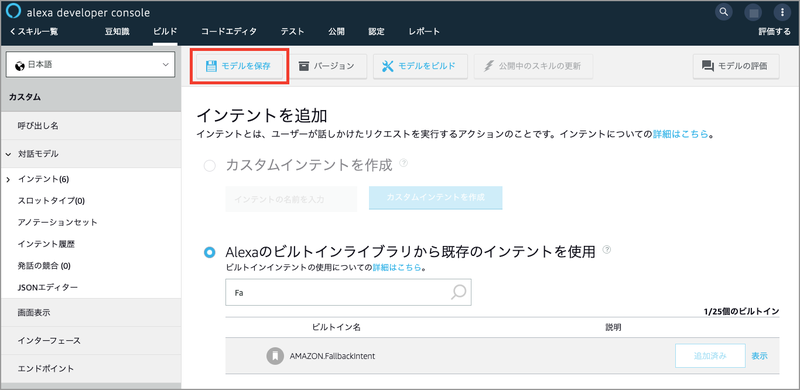Click help icon beside ビルトインライブラリ heading
Image resolution: width=800 pixels, height=390 pixels.
coord(607,249)
